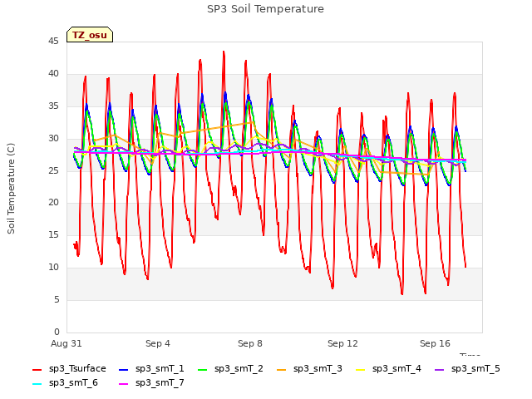Click the 40 y-axis tick label
Viewport: 532px width, 399px height.
point(53,74)
